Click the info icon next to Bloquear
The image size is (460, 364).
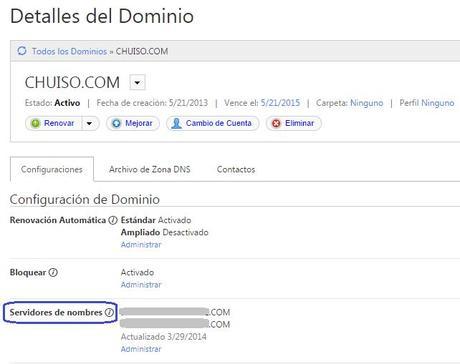[53, 272]
